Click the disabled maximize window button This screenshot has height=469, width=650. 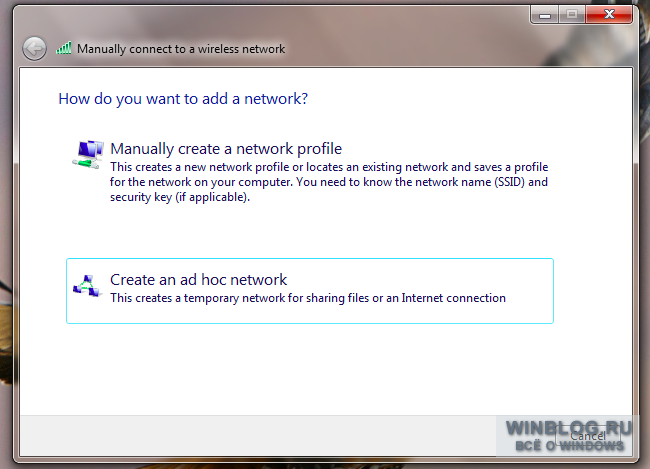pos(572,15)
